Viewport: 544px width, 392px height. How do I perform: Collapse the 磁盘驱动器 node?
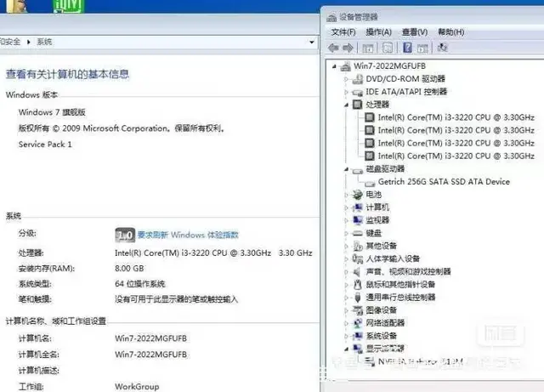[x=346, y=169]
